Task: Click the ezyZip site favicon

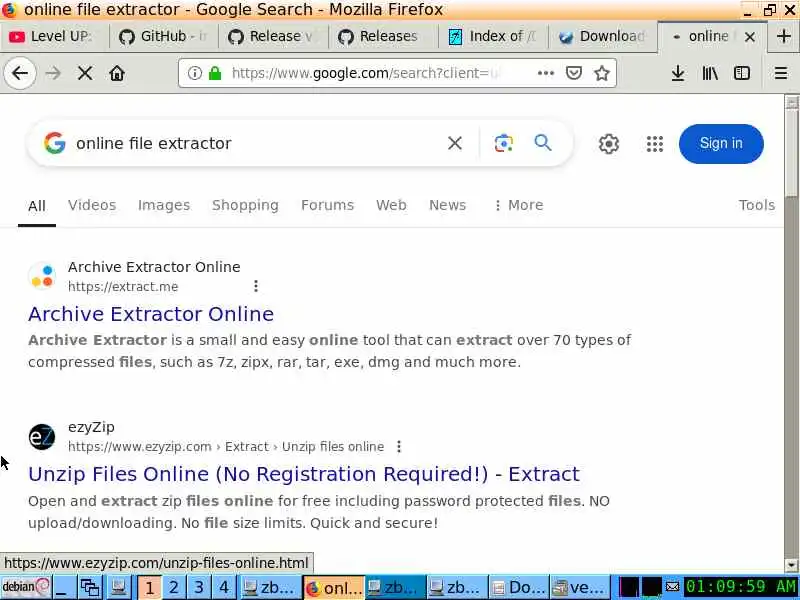Action: [42, 437]
